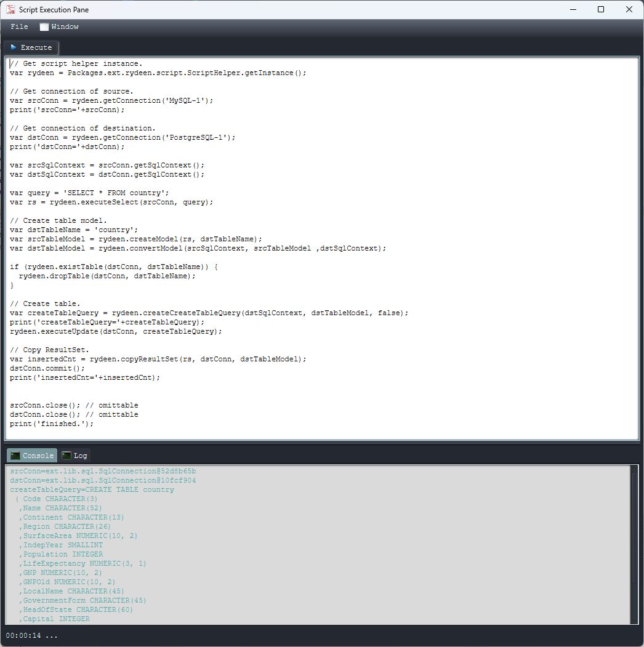This screenshot has width=644, height=647.
Task: Click the blue play icon on Execute
Action: [x=14, y=47]
